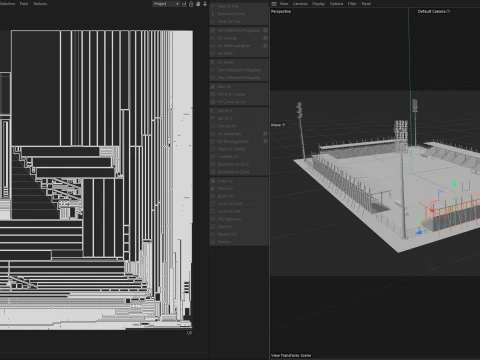Choose Stop Interactive Mapping

(239, 78)
